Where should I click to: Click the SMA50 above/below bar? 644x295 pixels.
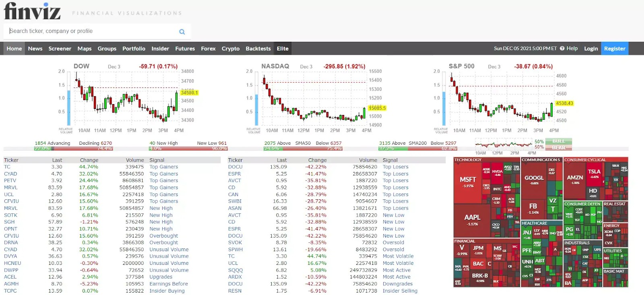303,148
